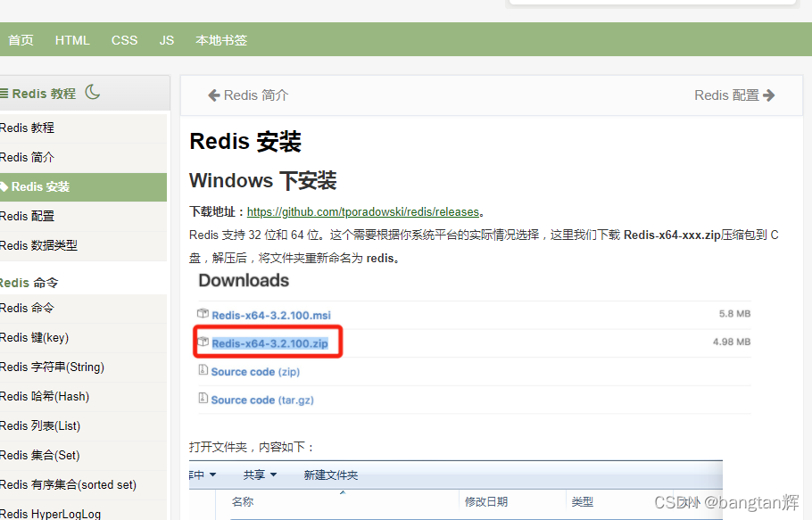Open Redis 哈希(Hash) in the sidebar
The width and height of the screenshot is (812, 520).
(x=83, y=396)
